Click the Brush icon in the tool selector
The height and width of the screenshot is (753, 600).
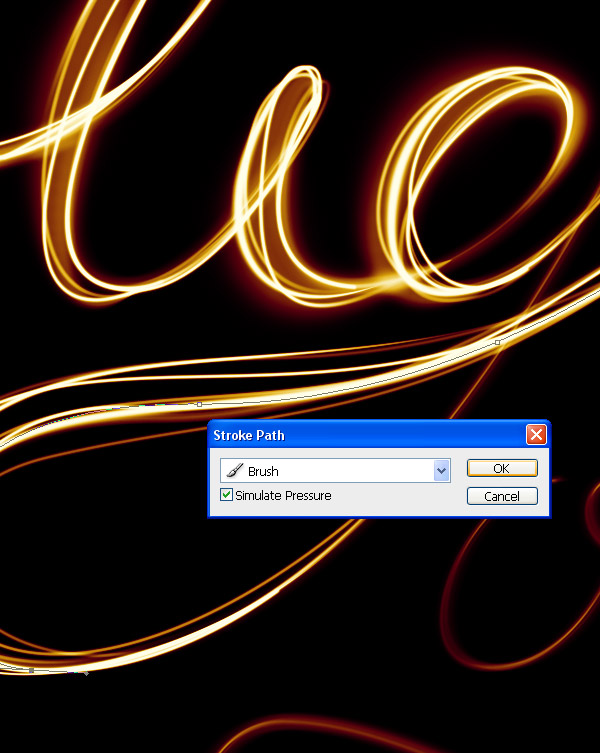tap(234, 471)
